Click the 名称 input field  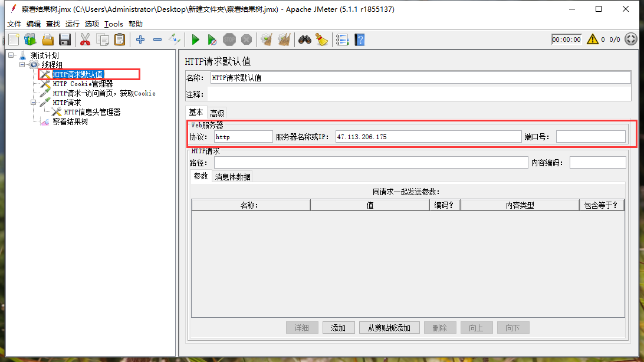(420, 78)
